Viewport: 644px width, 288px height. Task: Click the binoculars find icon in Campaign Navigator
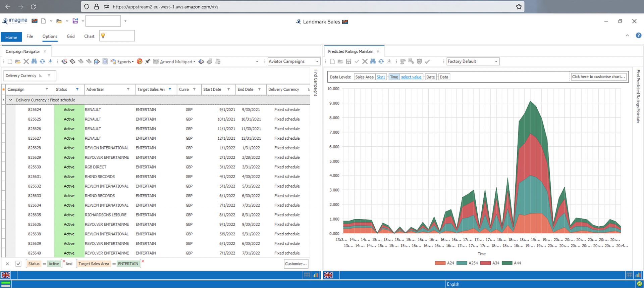point(34,61)
